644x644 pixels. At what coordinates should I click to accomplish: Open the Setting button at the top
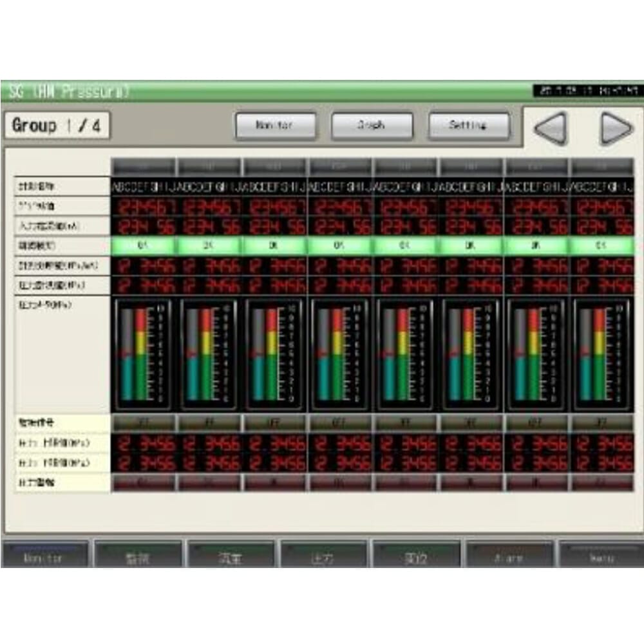click(x=469, y=126)
